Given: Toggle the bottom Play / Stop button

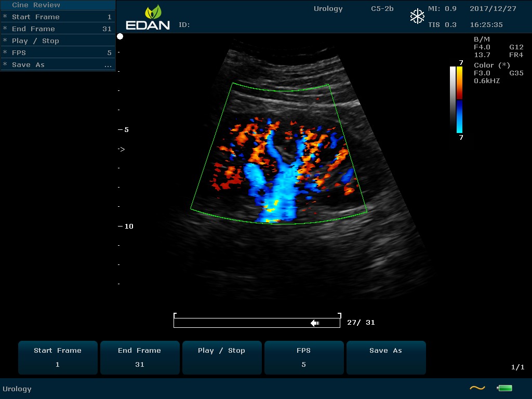Looking at the screenshot, I should point(221,357).
